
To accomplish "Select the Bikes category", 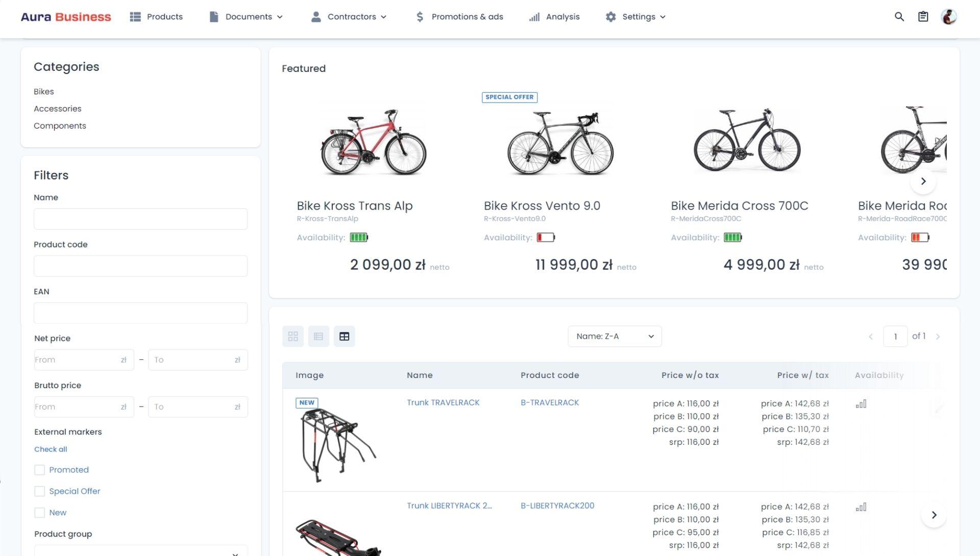I will (44, 92).
